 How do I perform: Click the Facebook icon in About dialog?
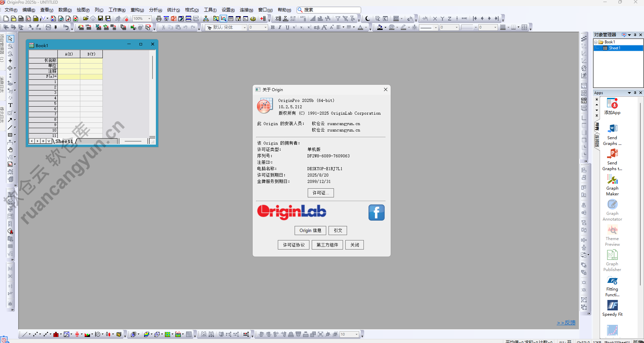(x=376, y=213)
